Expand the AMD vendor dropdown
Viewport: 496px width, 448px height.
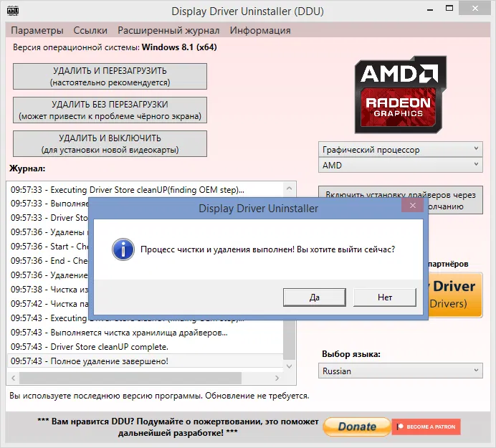(401, 165)
